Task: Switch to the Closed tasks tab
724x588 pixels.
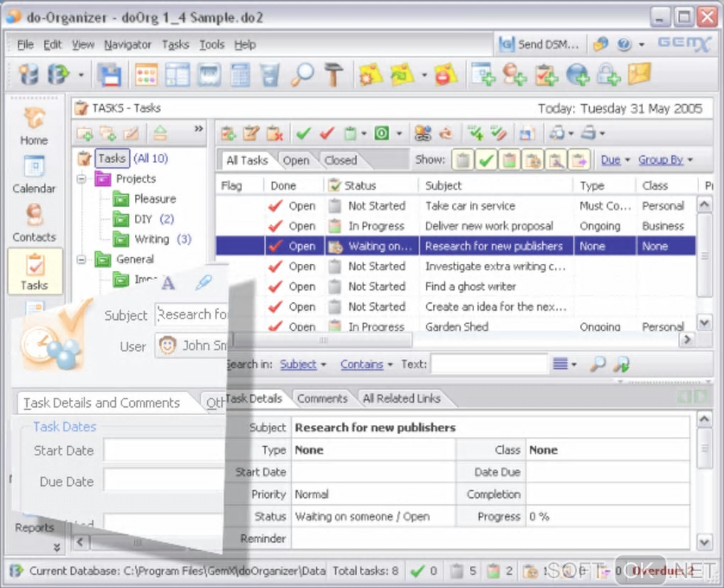Action: point(341,160)
